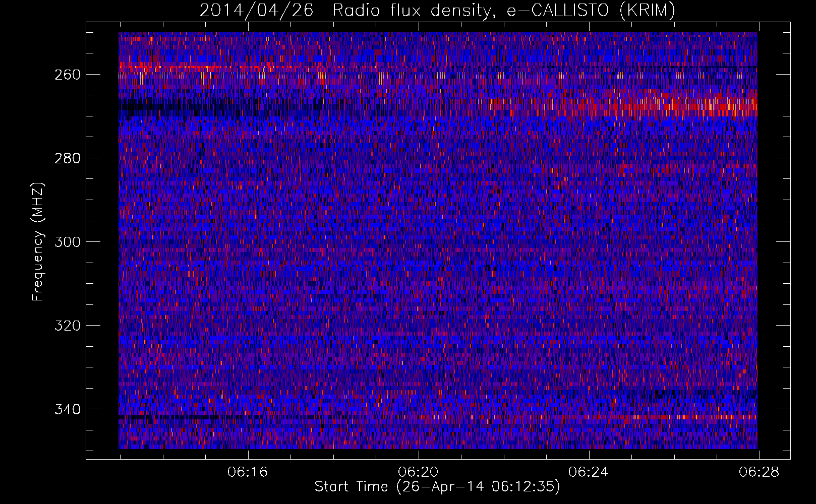The height and width of the screenshot is (504, 816).
Task: Click the bright red burst near 267 MHz
Action: coord(656,105)
